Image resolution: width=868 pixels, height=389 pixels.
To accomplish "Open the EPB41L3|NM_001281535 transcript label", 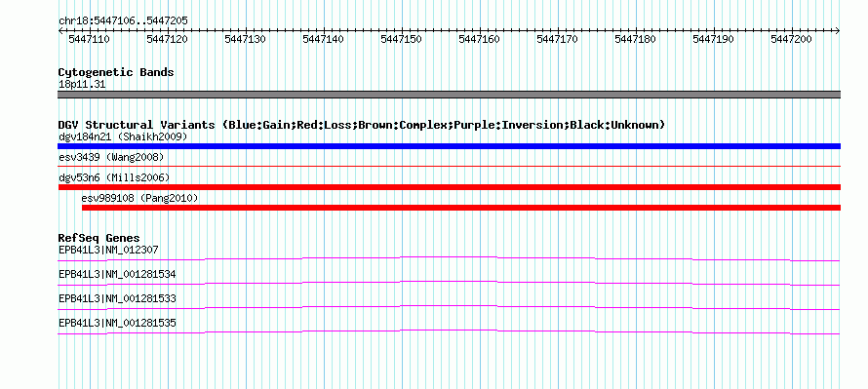I will point(117,323).
